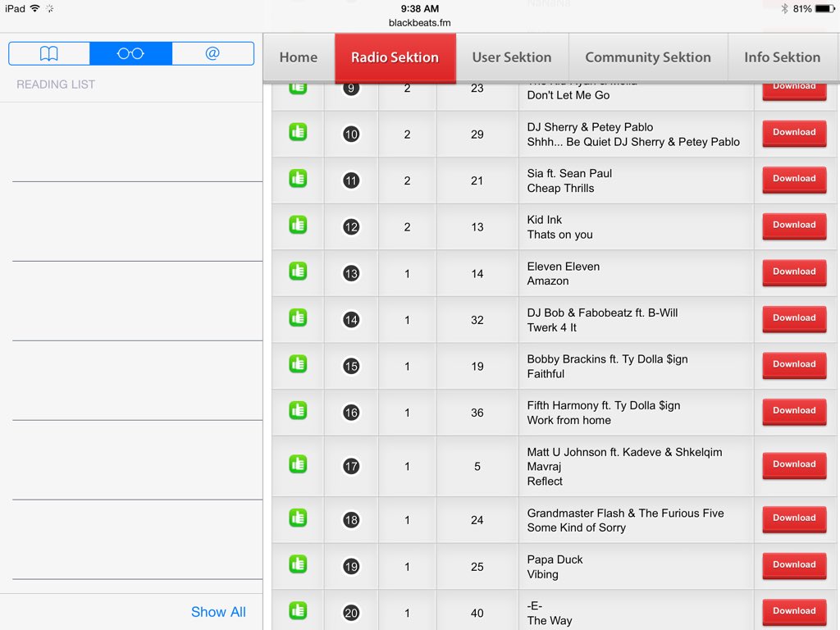Download Thats on you by Kid Ink

794,225
